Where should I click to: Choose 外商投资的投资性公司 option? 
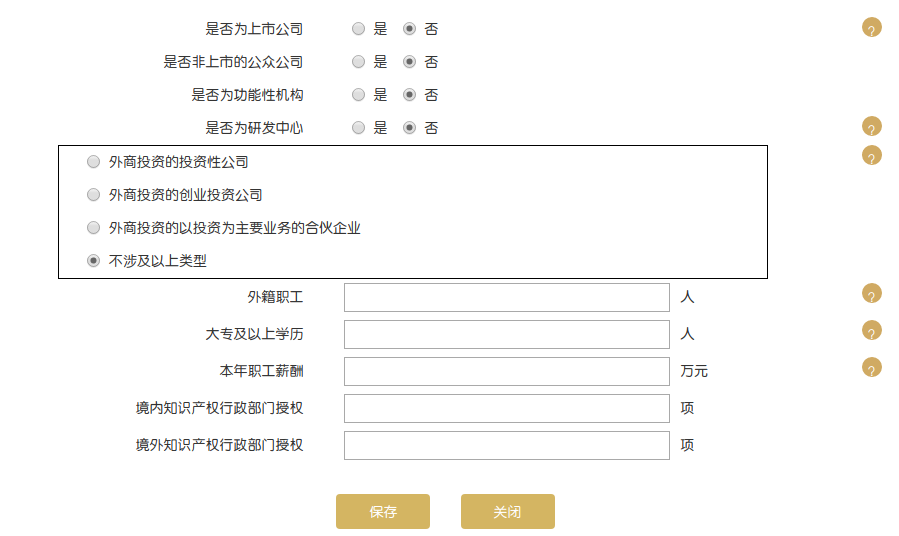[93, 162]
